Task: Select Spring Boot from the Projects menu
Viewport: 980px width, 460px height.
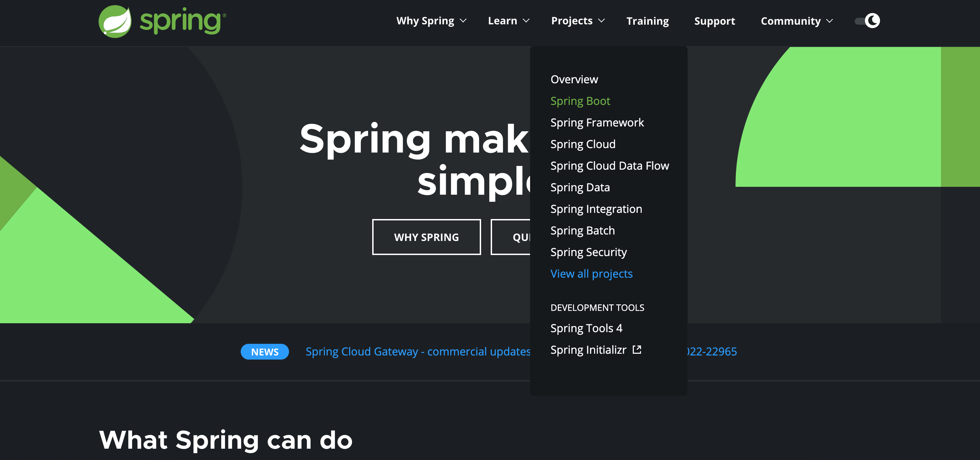Action: pos(580,100)
